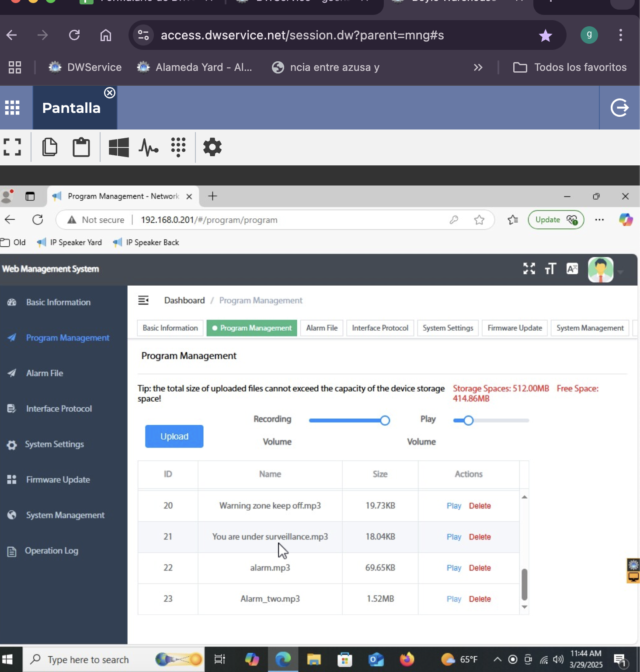The width and height of the screenshot is (640, 672).
Task: Show more Chrome bookmarks chevron
Action: click(478, 67)
